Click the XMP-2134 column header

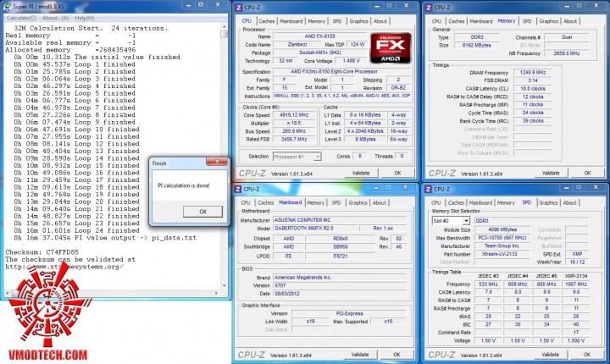[576, 276]
